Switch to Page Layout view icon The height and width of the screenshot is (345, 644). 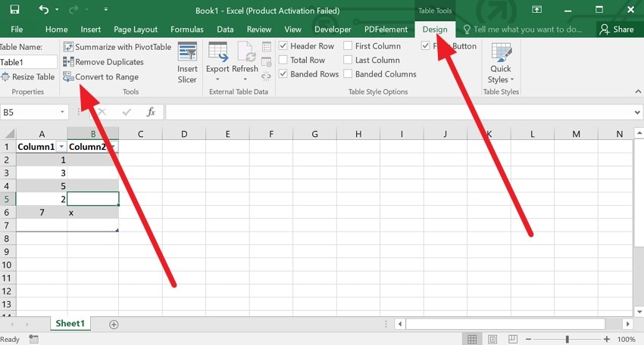pos(492,339)
